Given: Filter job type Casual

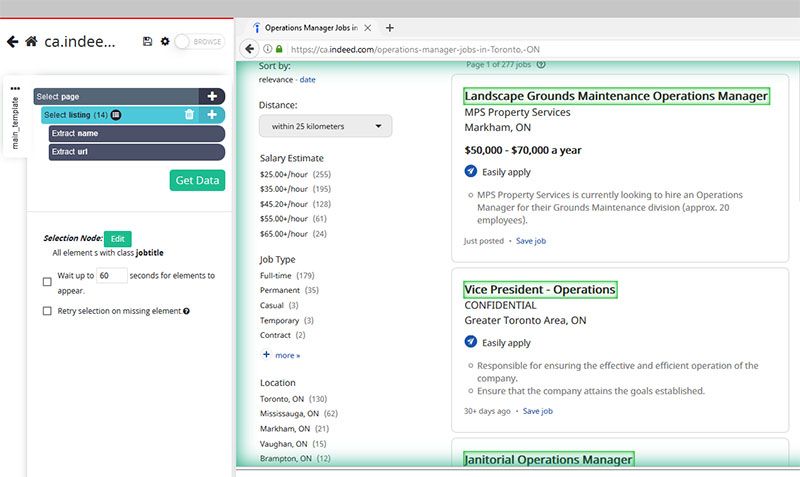Looking at the screenshot, I should click(x=271, y=306).
